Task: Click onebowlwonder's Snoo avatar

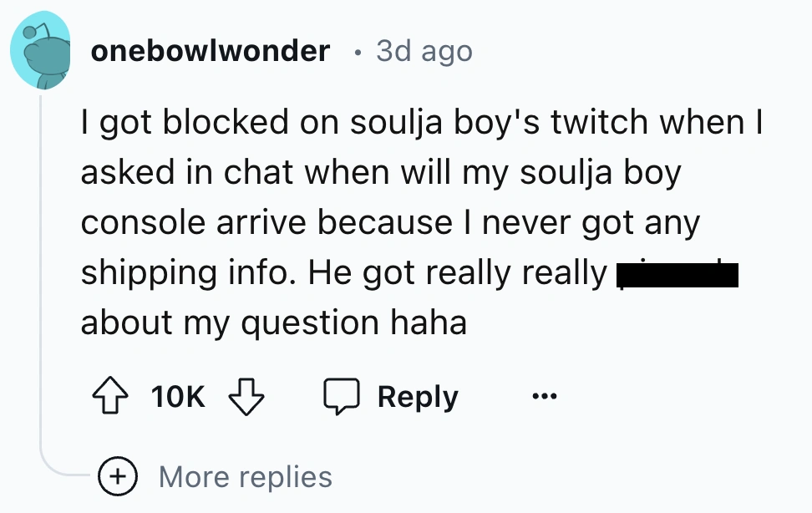Action: (42, 52)
